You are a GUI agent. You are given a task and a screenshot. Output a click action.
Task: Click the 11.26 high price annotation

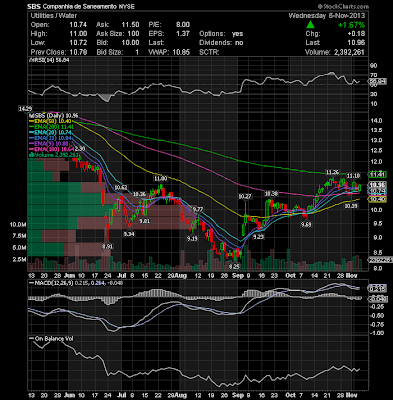point(332,172)
